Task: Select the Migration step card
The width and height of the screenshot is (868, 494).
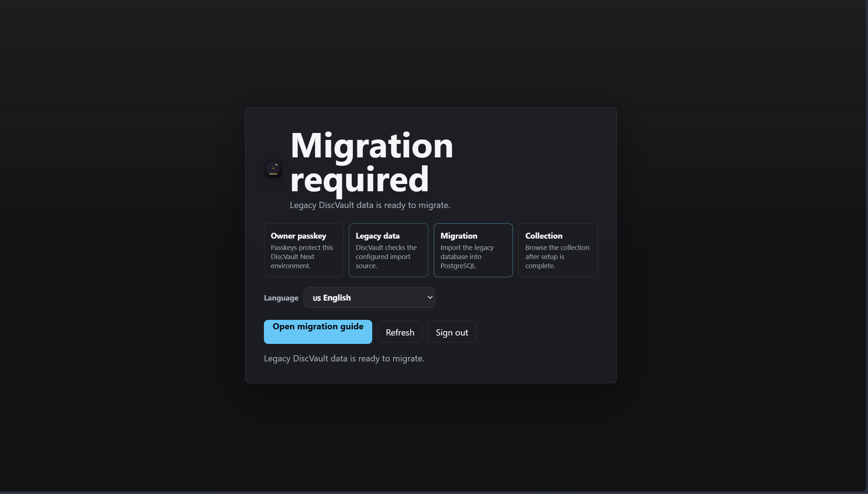Action: coord(473,250)
